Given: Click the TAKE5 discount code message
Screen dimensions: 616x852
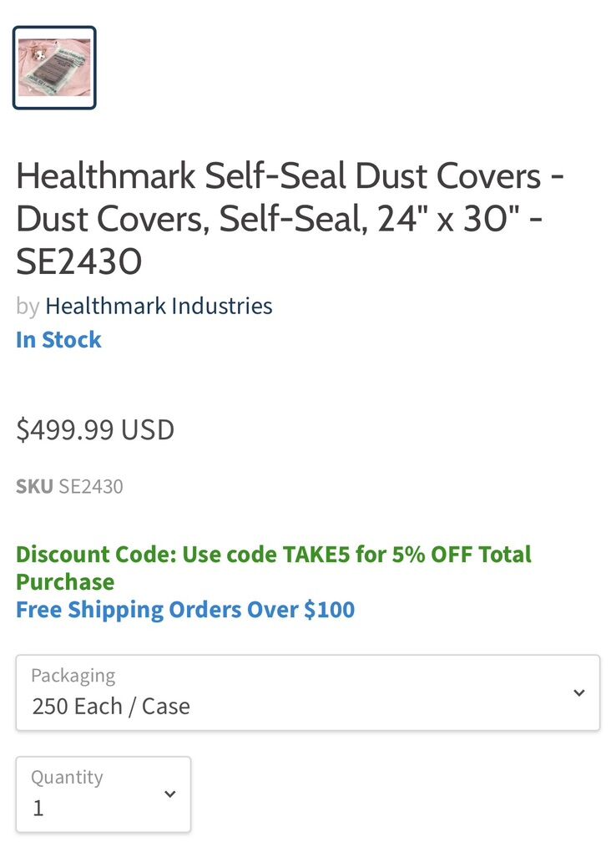Looking at the screenshot, I should 273,555.
